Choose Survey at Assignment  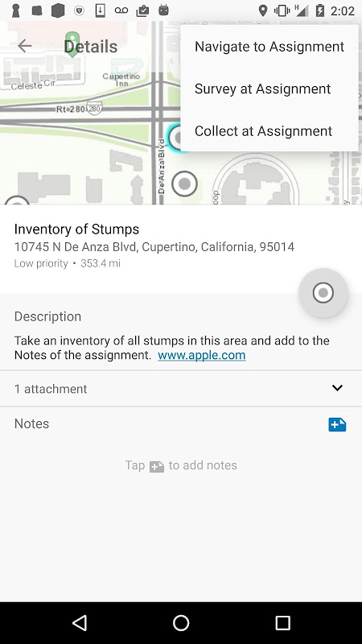click(269, 89)
